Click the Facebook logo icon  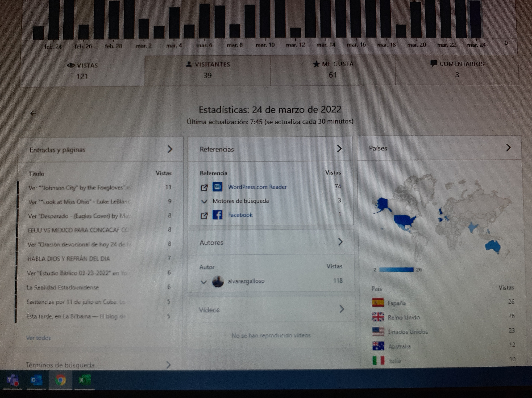(217, 215)
